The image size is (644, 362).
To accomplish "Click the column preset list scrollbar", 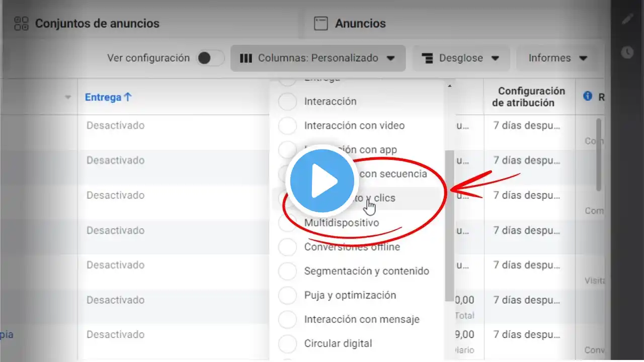I will pyautogui.click(x=449, y=225).
